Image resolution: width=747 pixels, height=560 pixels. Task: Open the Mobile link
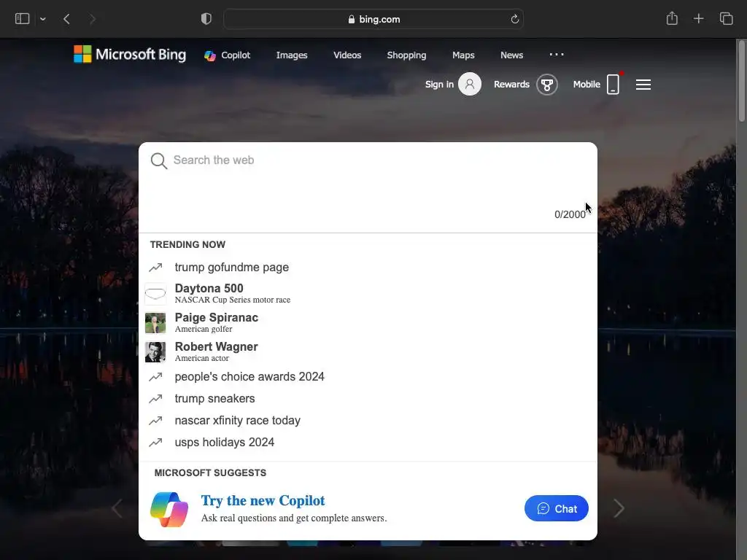pos(587,85)
